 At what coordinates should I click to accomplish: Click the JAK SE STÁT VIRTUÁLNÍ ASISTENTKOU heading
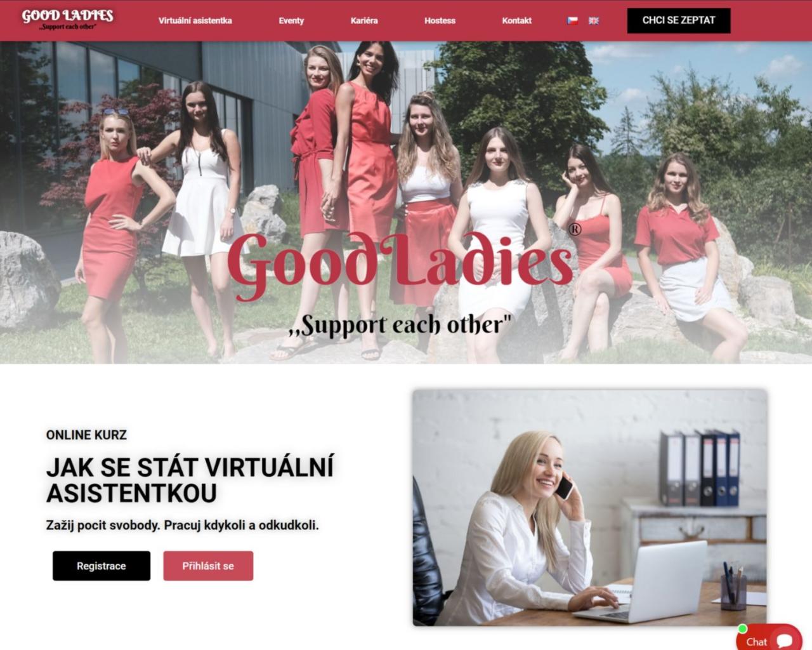[190, 480]
